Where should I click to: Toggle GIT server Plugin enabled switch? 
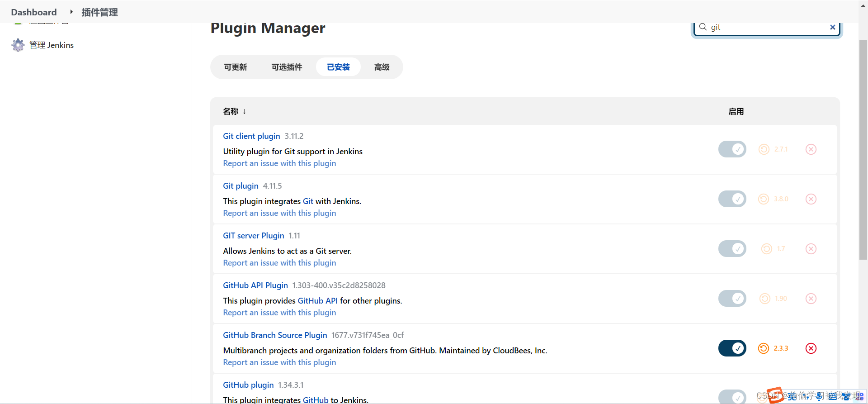click(x=732, y=249)
